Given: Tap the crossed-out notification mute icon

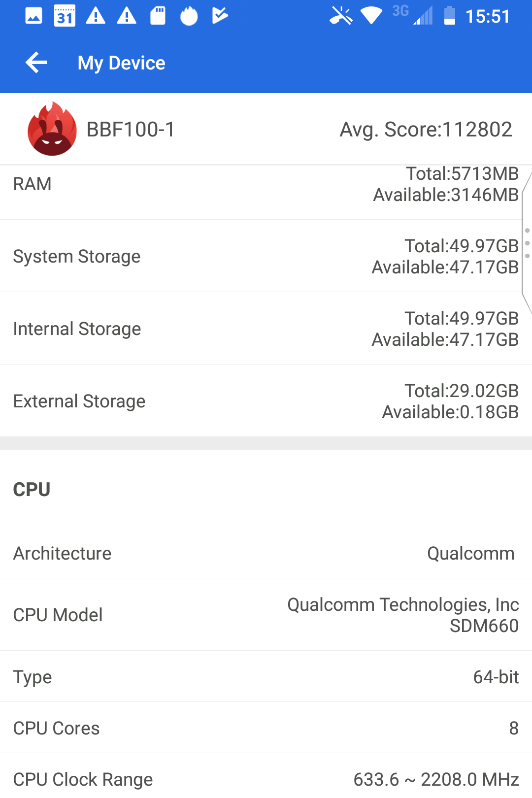Looking at the screenshot, I should [x=341, y=16].
